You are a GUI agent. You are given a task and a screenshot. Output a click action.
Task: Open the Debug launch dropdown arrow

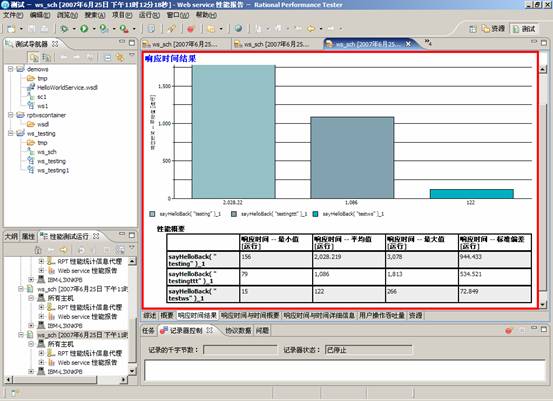[x=74, y=29]
